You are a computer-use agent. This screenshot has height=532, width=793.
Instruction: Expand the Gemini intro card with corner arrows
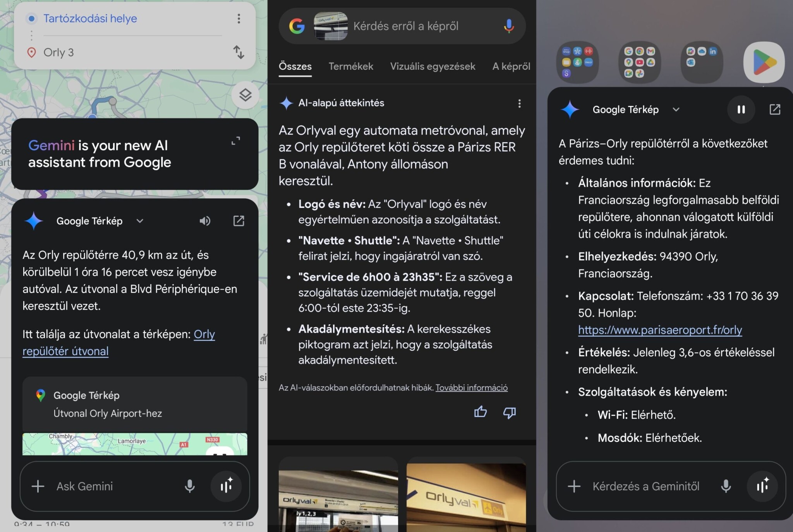[x=235, y=141]
